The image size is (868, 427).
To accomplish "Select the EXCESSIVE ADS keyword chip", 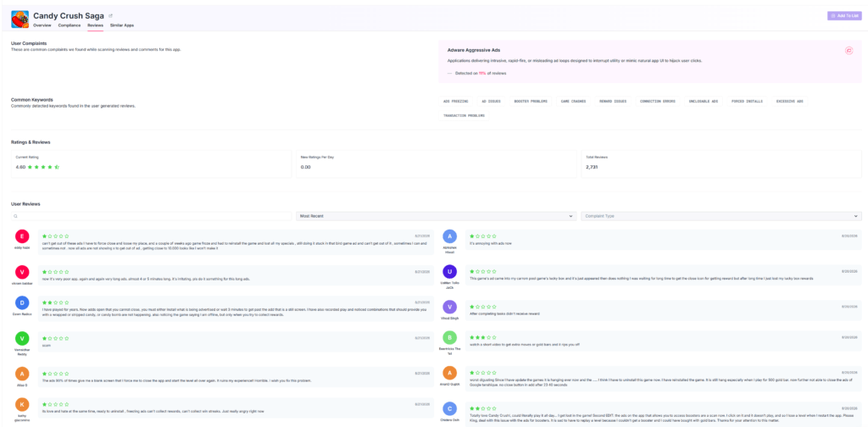I will (x=789, y=102).
